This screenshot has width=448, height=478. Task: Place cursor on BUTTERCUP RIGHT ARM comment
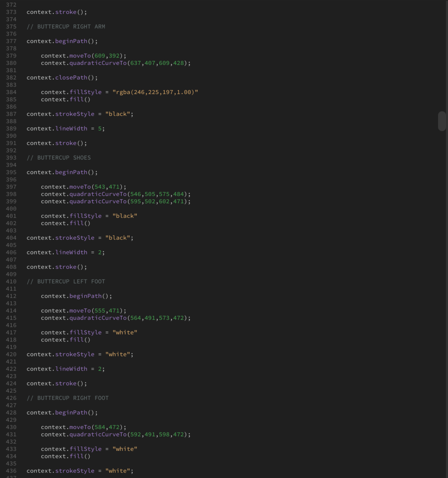coord(66,27)
